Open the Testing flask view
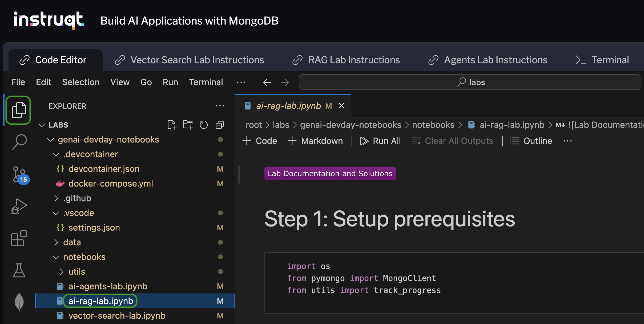Image resolution: width=644 pixels, height=324 pixels. tap(19, 270)
